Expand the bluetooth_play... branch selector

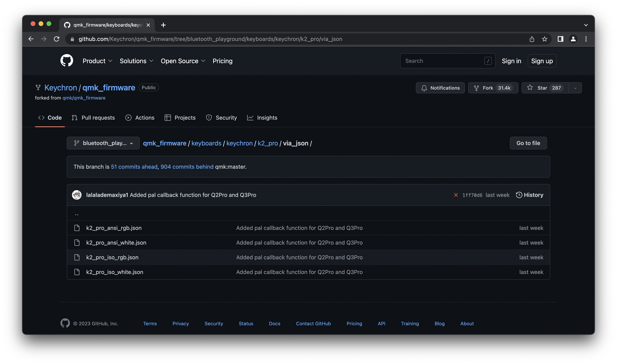point(103,143)
